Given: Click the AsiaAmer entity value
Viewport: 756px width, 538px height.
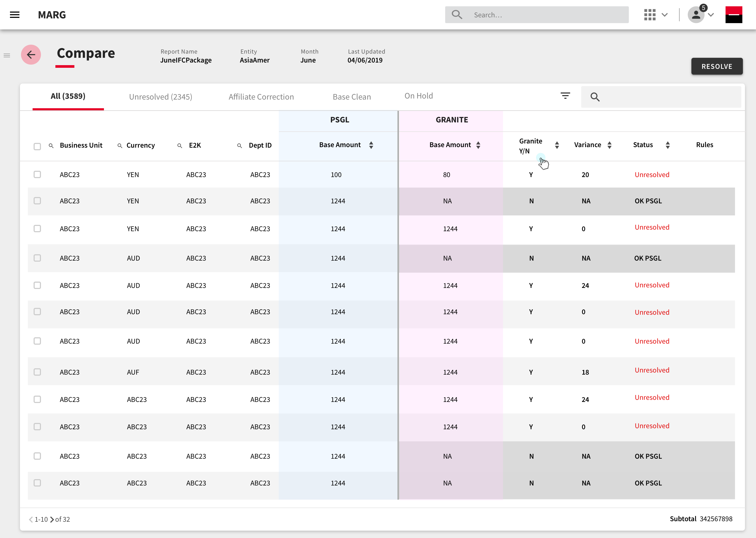Looking at the screenshot, I should click(255, 60).
